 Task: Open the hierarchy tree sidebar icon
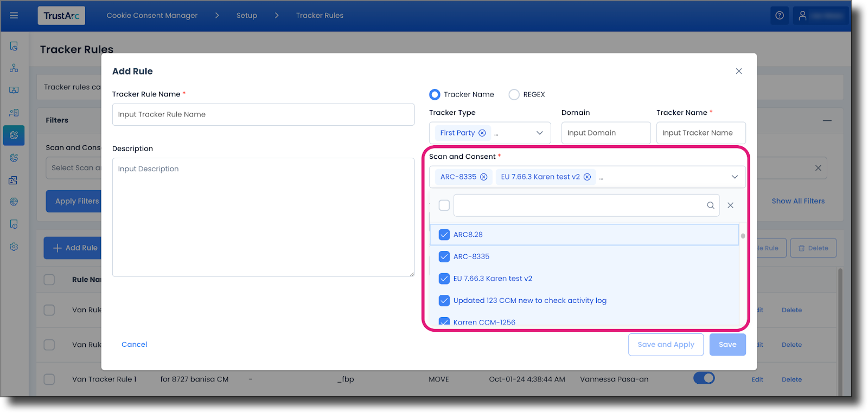pos(14,68)
